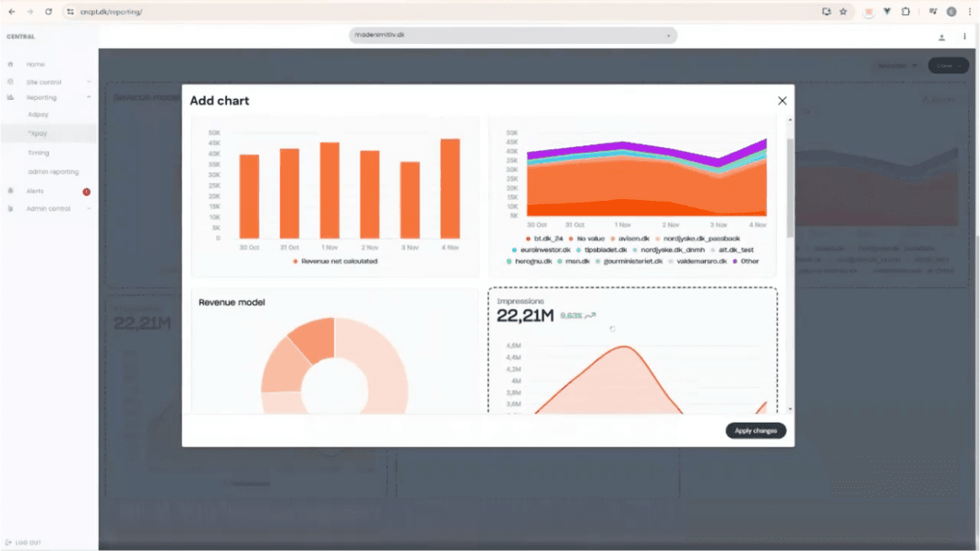Click the browser reload icon
980x551 pixels.
(x=48, y=12)
